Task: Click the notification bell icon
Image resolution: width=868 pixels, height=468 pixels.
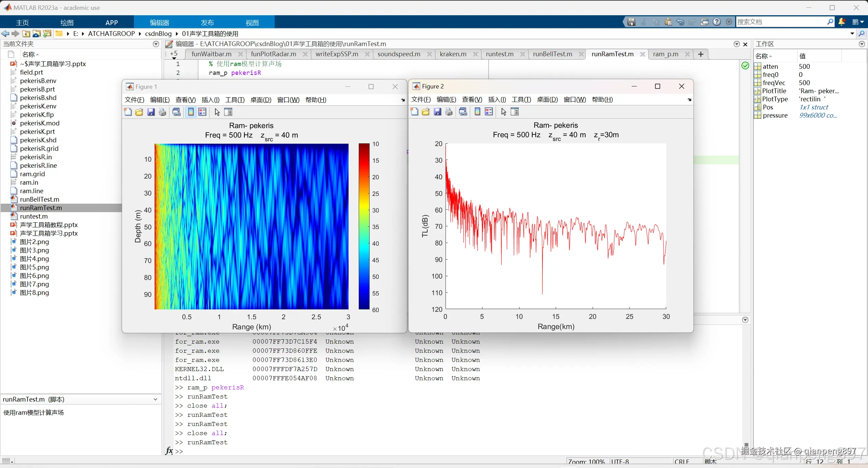Action: point(842,22)
